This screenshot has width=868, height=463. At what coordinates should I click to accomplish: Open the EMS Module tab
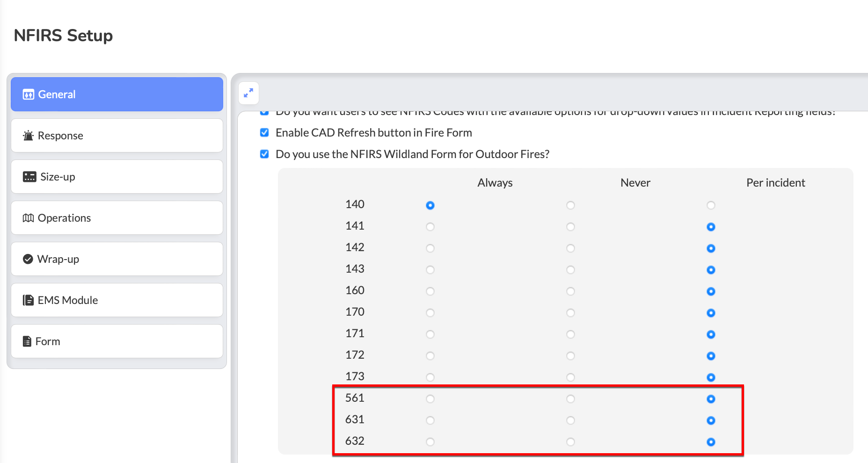pos(117,300)
